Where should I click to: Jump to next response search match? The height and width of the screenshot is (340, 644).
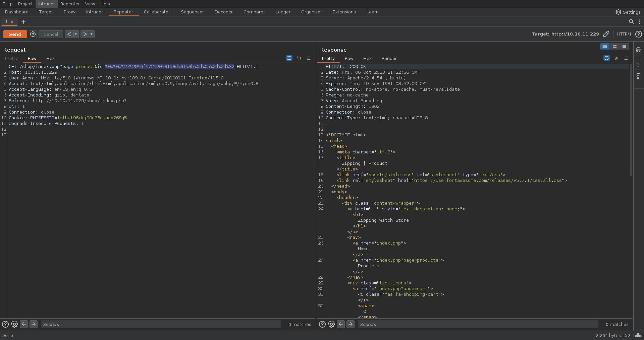point(351,324)
